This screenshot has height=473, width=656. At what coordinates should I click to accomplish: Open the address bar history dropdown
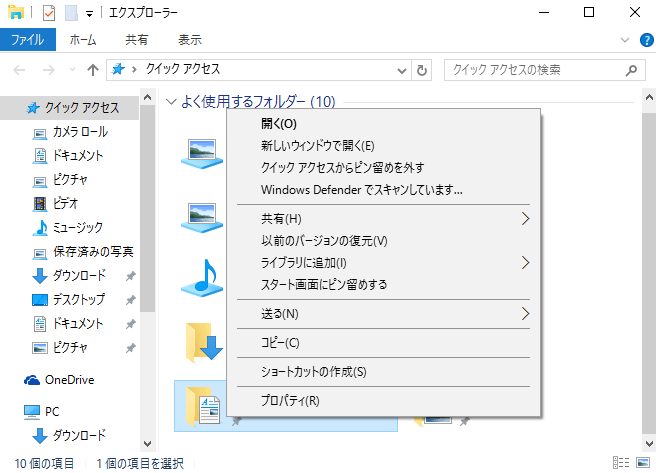point(402,71)
